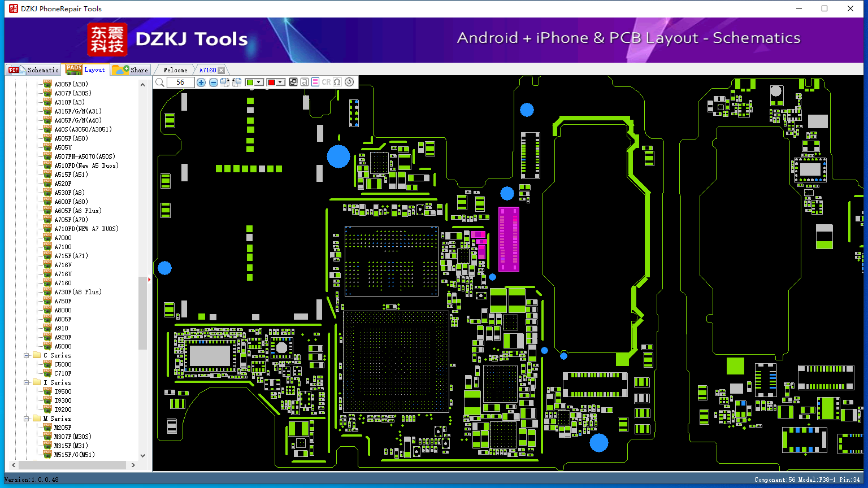This screenshot has height=488, width=868.
Task: Switch to the Schematic tab
Action: [x=34, y=69]
